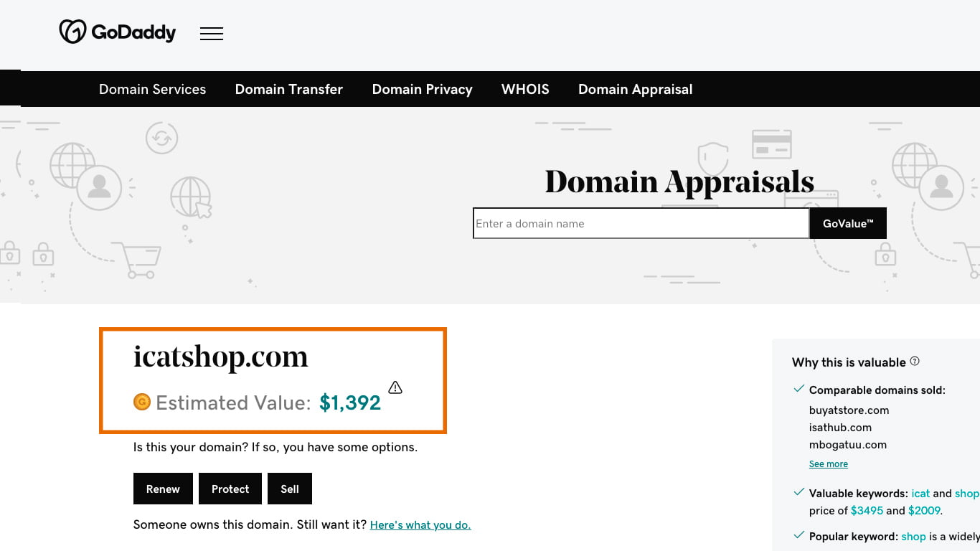The height and width of the screenshot is (551, 980).
Task: Click the Renew button
Action: coord(163,489)
